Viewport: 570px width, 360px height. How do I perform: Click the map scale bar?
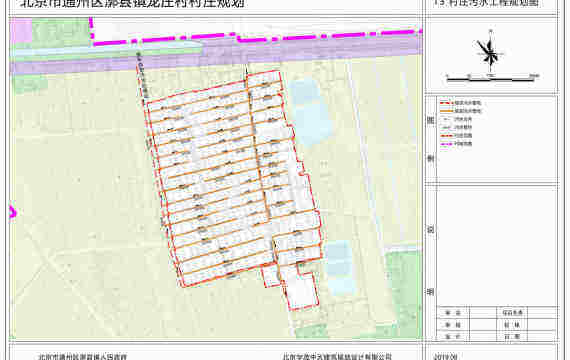pyautogui.click(x=491, y=77)
